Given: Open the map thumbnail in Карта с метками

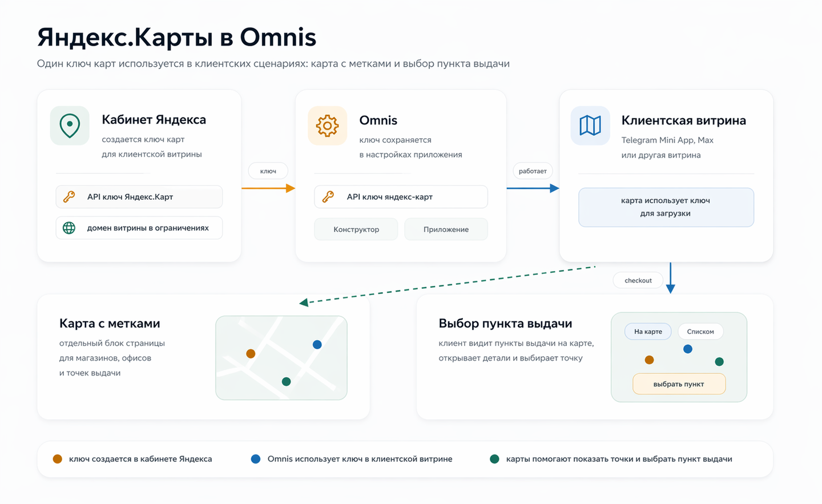Looking at the screenshot, I should [x=281, y=358].
